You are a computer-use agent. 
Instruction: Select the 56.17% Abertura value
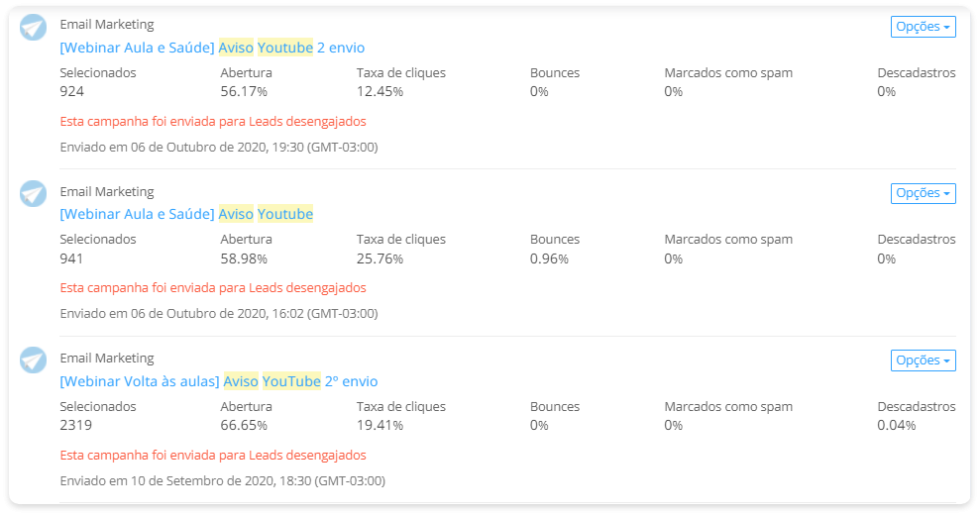click(x=244, y=91)
